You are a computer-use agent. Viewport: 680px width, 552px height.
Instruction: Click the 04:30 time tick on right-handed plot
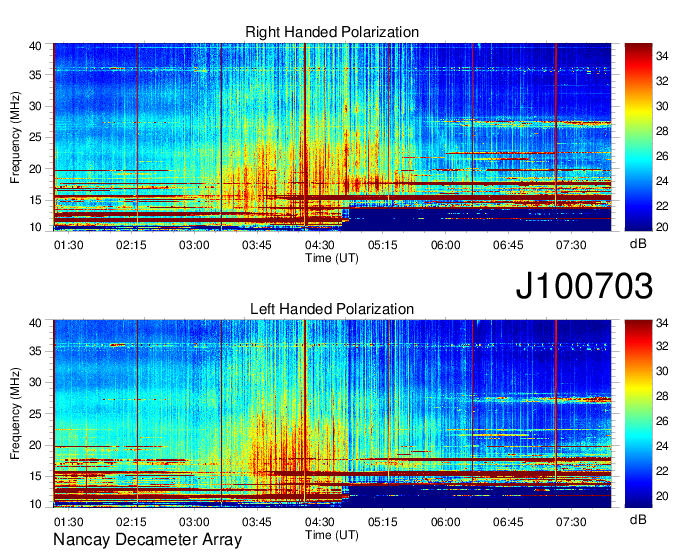[320, 245]
